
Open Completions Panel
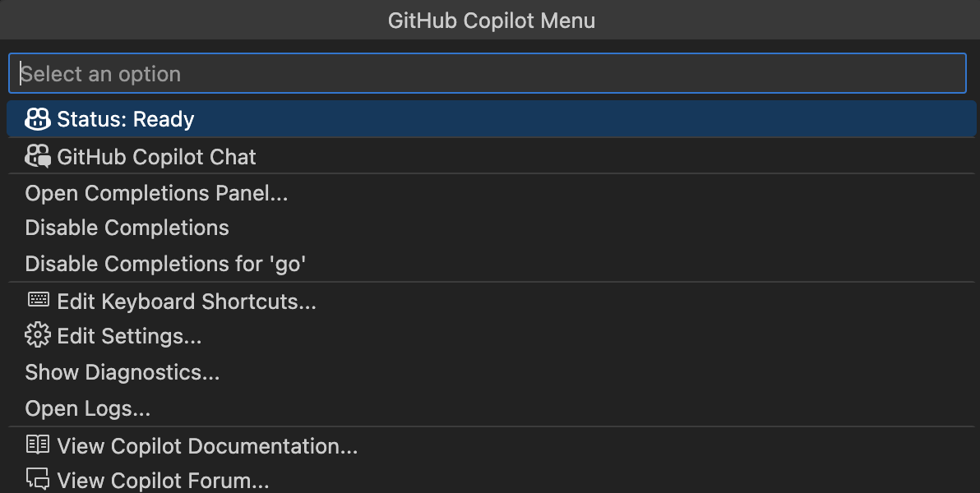(x=156, y=193)
